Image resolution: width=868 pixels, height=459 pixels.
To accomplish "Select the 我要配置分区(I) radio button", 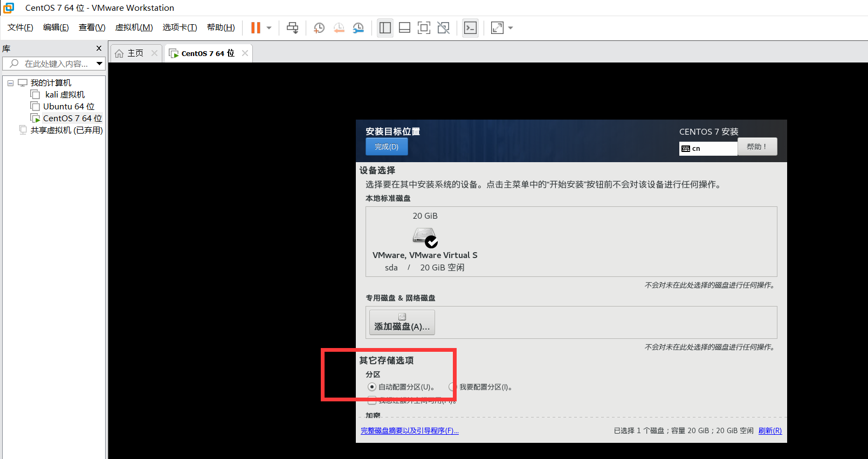I will click(453, 387).
